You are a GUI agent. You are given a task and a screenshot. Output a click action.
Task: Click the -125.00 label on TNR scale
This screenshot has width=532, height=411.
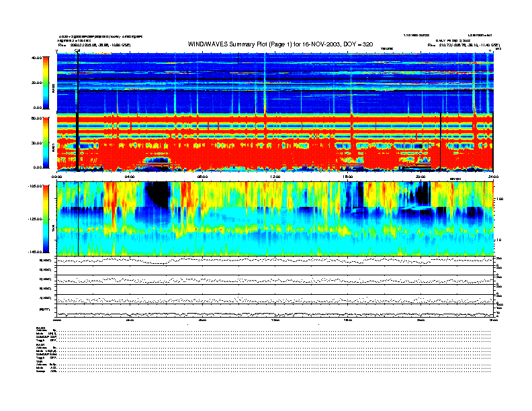[x=36, y=219]
